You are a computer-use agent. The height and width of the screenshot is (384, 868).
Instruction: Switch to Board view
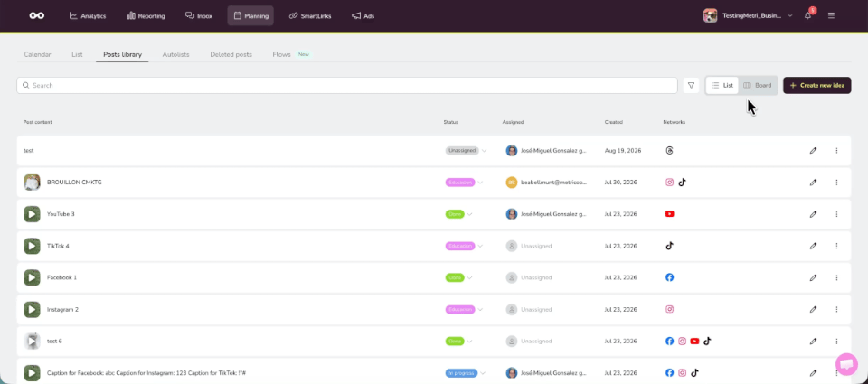(758, 85)
